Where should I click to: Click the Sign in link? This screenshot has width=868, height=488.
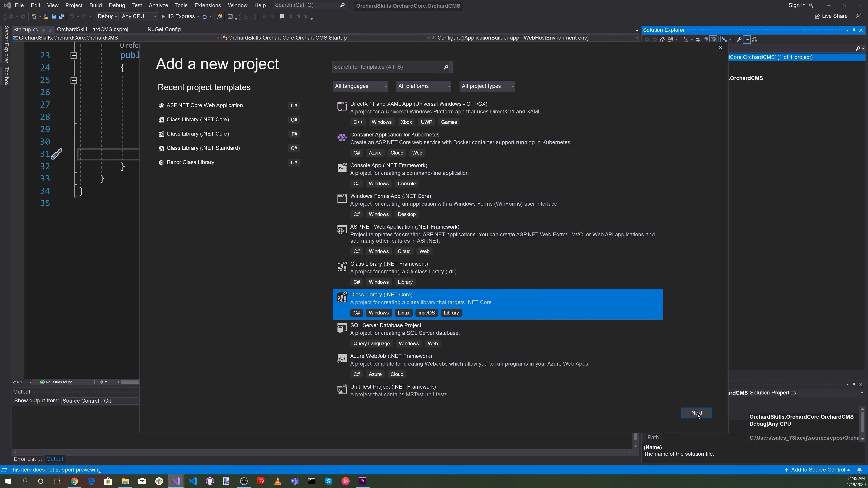click(797, 5)
